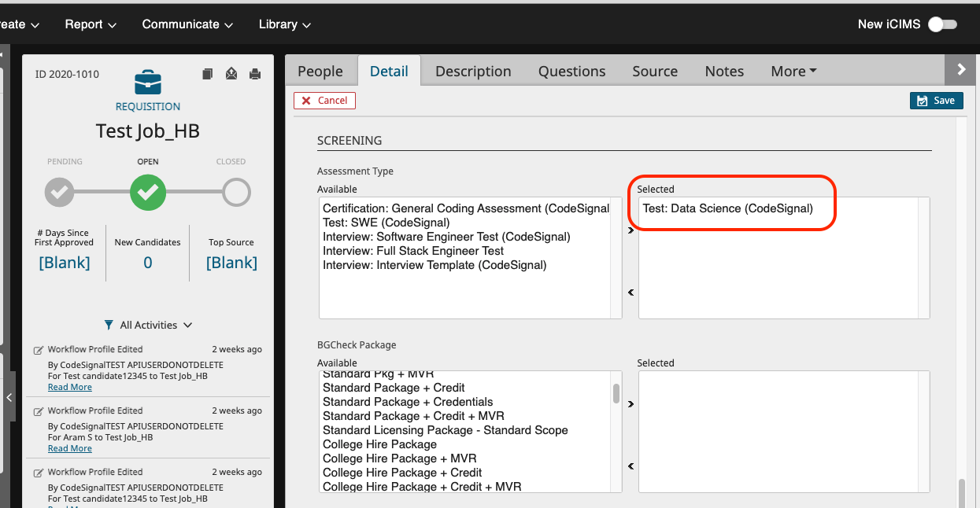Select Standard Licensing Package - Standard Scope
The width and height of the screenshot is (980, 508).
point(446,430)
